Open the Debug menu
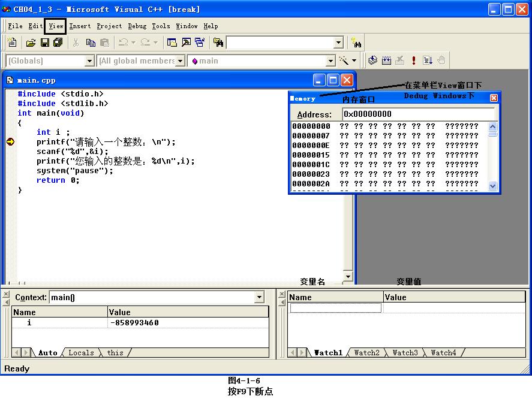 tap(137, 26)
